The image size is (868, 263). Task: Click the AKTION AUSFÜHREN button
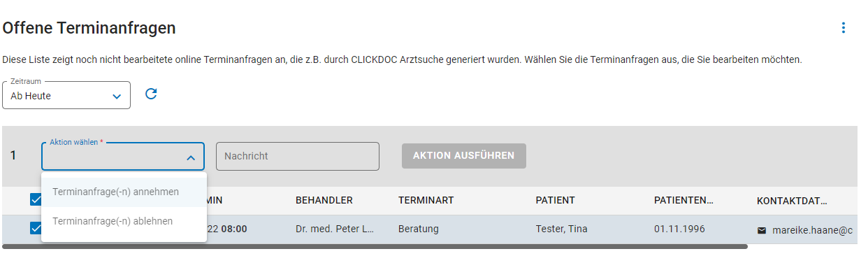tap(464, 156)
